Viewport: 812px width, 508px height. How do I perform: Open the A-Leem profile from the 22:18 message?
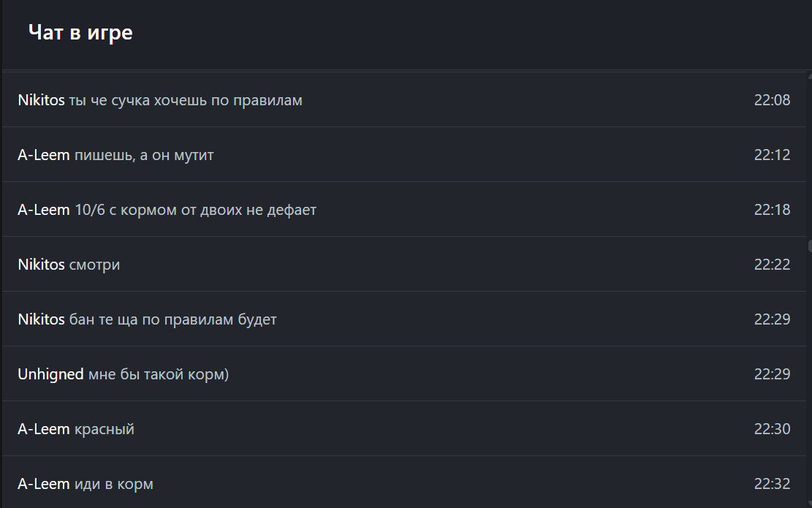(44, 210)
